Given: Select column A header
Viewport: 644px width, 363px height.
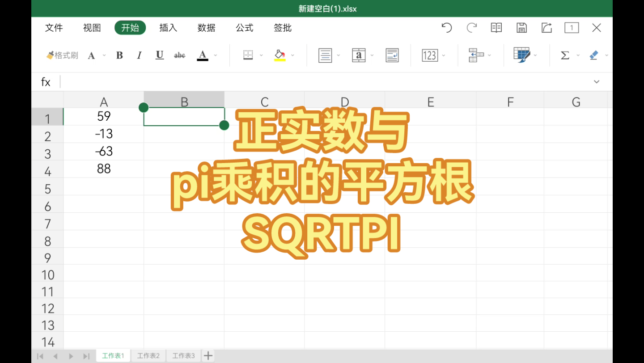Looking at the screenshot, I should pyautogui.click(x=104, y=100).
